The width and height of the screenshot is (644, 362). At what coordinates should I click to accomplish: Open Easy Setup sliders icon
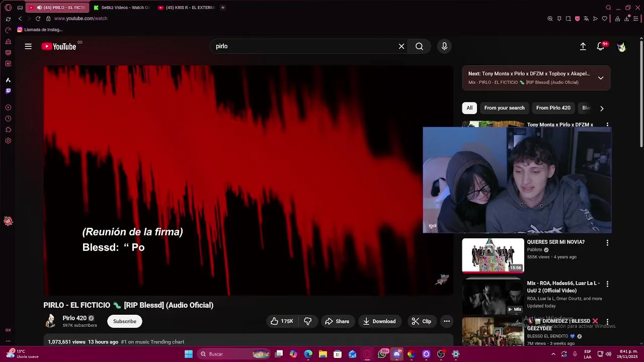[x=635, y=19]
